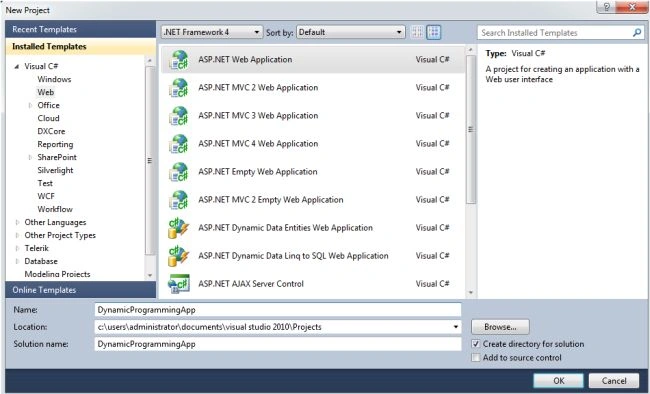Select ASP.NET MVC 3 Web Application text

coord(258,116)
